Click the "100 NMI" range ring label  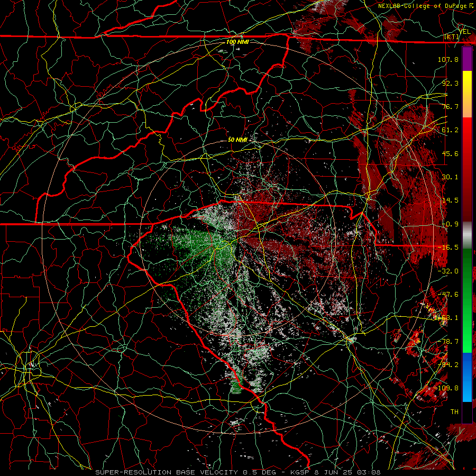pyautogui.click(x=237, y=42)
